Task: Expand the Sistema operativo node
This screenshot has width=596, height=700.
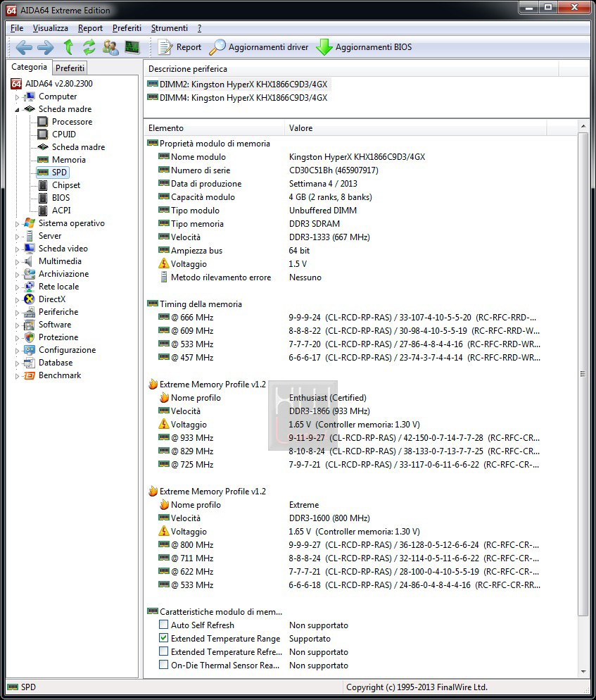Action: coord(17,224)
